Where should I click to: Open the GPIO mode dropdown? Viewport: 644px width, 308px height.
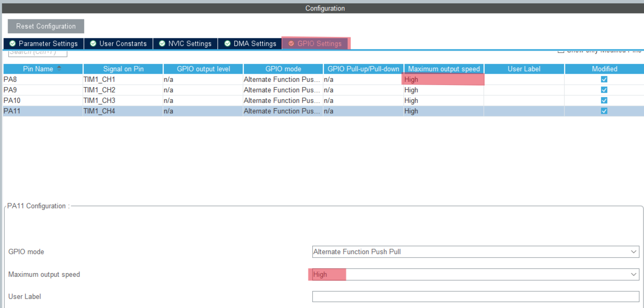475,252
